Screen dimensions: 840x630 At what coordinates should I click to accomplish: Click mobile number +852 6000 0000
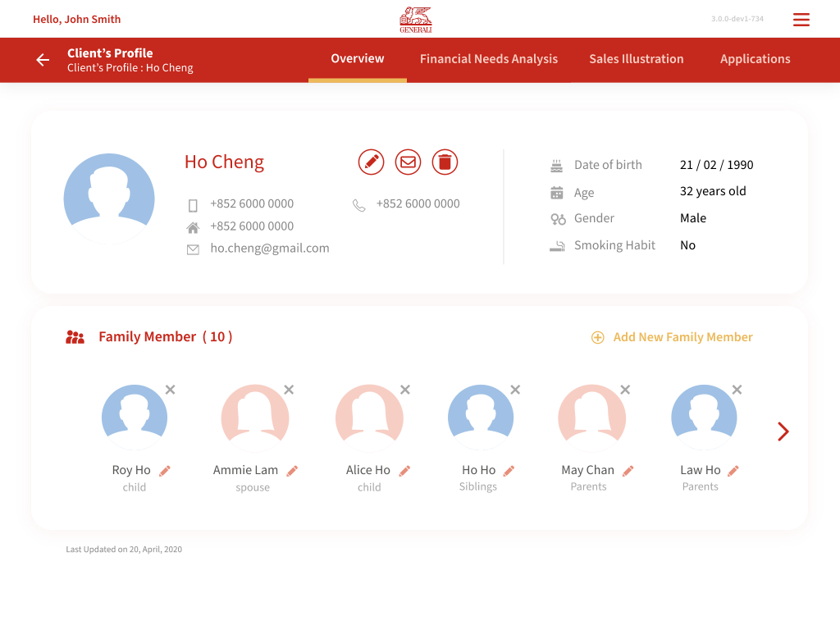(x=252, y=203)
